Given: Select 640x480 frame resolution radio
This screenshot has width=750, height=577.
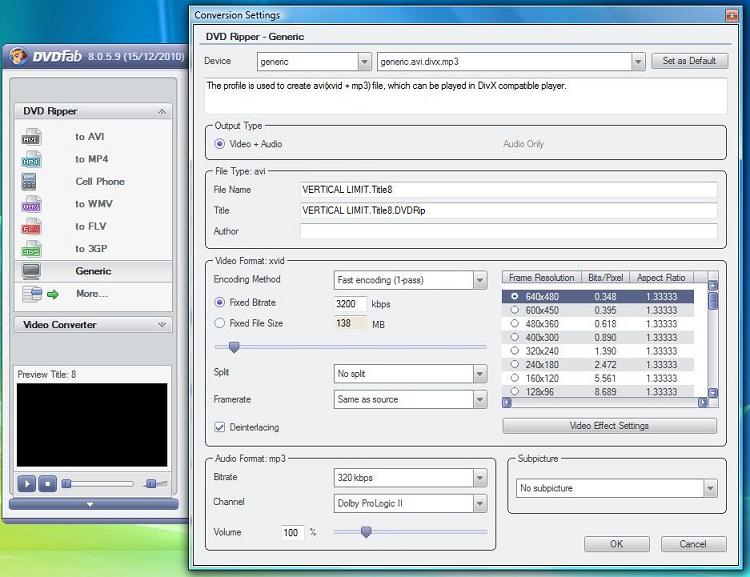Looking at the screenshot, I should [x=515, y=297].
